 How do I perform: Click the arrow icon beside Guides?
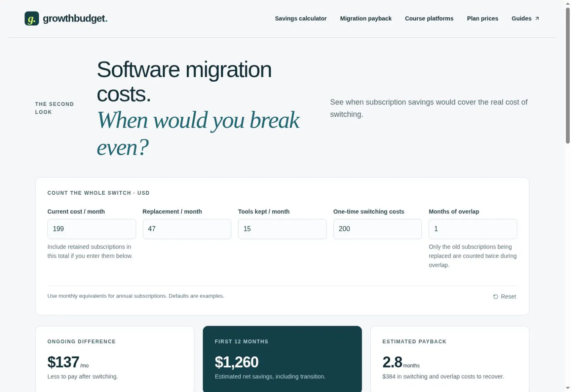(x=537, y=19)
